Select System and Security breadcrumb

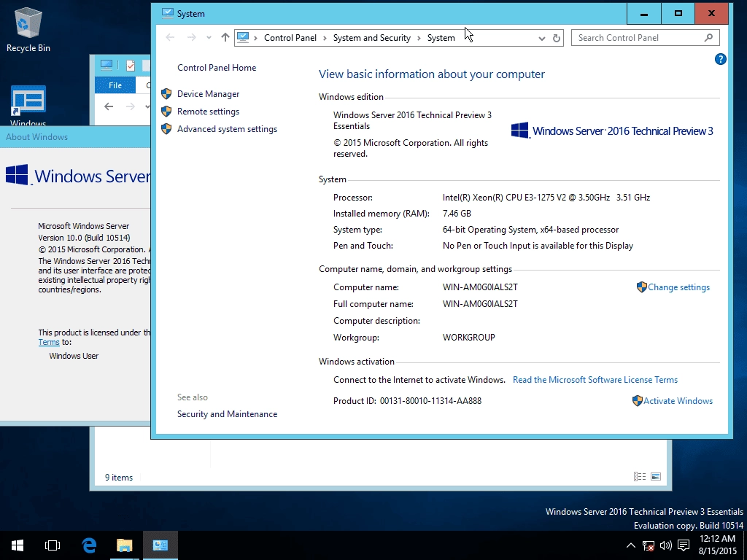click(371, 38)
